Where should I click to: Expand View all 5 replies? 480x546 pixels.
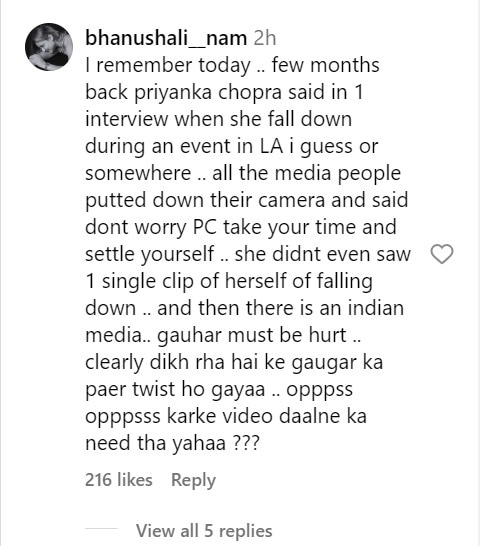(204, 531)
